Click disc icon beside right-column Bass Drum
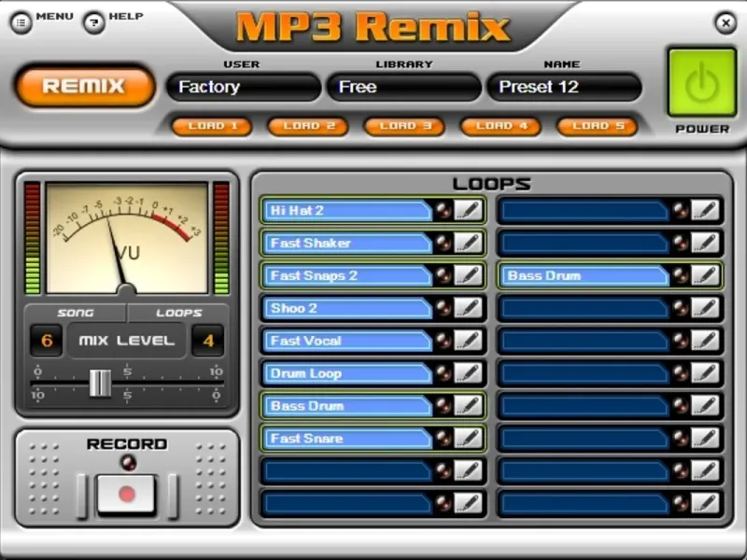The width and height of the screenshot is (747, 560). pyautogui.click(x=681, y=275)
